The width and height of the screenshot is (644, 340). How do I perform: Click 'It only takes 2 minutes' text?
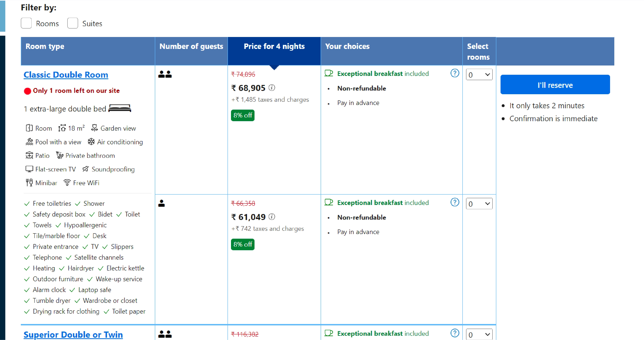point(547,106)
